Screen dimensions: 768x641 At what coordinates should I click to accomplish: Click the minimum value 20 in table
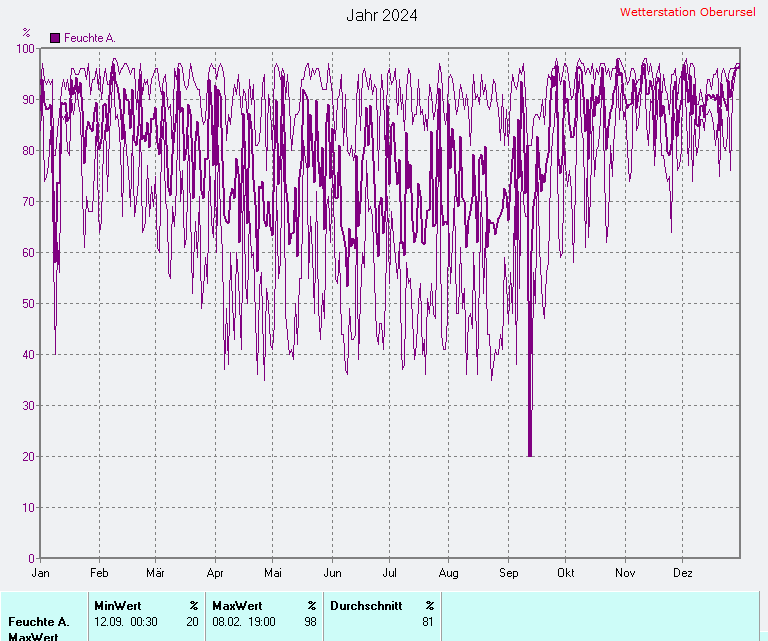tap(192, 622)
